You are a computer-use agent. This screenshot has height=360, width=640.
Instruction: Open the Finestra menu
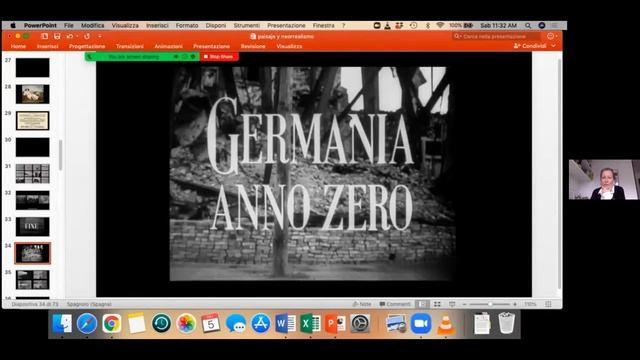323,25
